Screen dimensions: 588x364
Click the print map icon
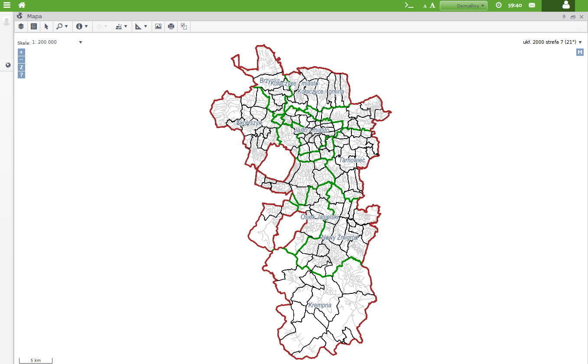171,26
